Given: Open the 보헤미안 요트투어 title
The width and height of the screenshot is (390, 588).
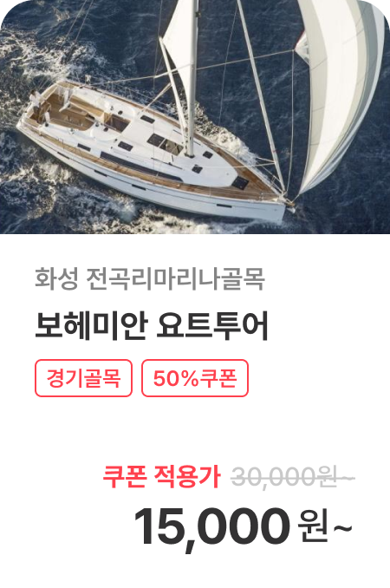Looking at the screenshot, I should 152,325.
